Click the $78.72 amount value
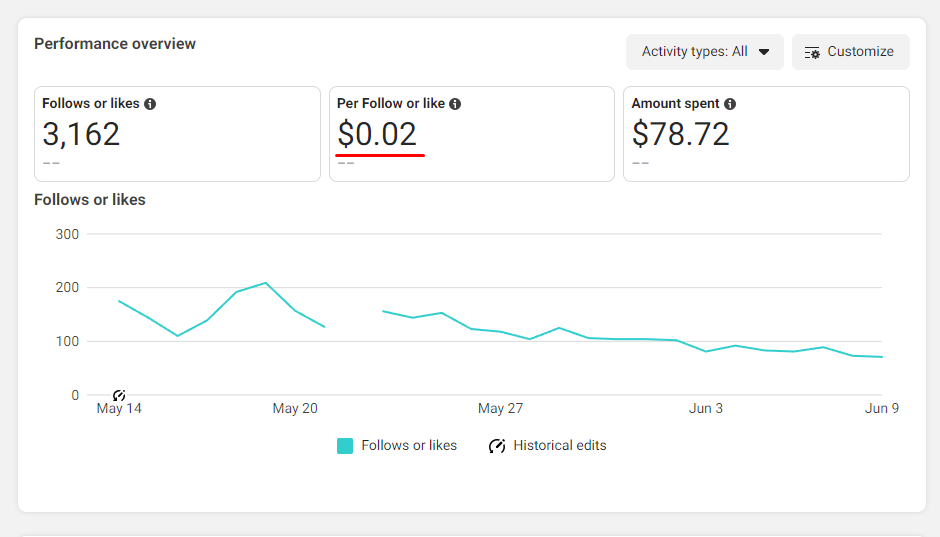940x537 pixels. (x=680, y=134)
